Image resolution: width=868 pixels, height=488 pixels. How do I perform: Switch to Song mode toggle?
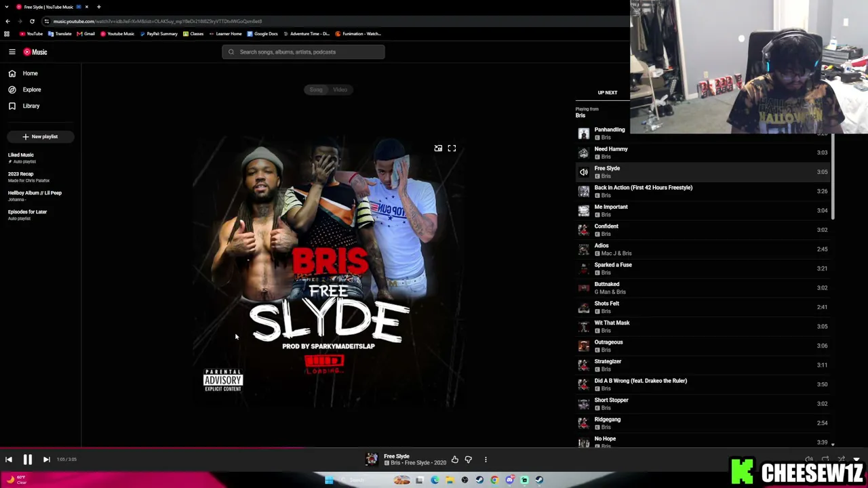coord(316,89)
